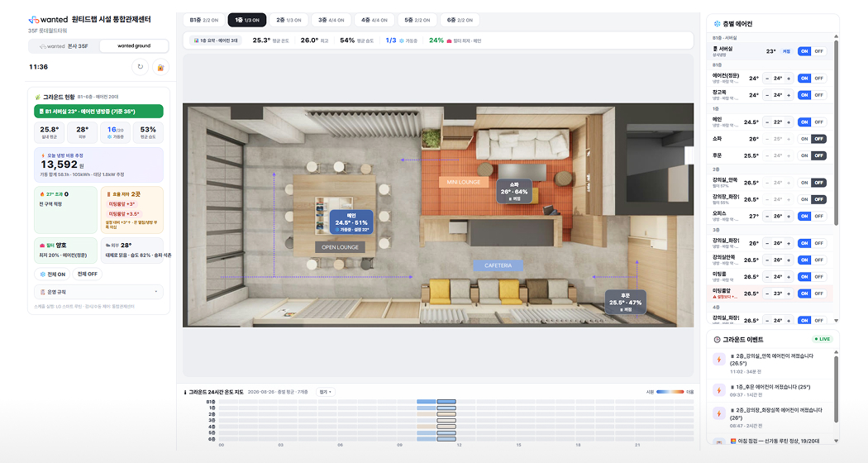Viewport: 868px width, 463px height.
Task: Go to the 6층 floor tab
Action: [x=460, y=20]
